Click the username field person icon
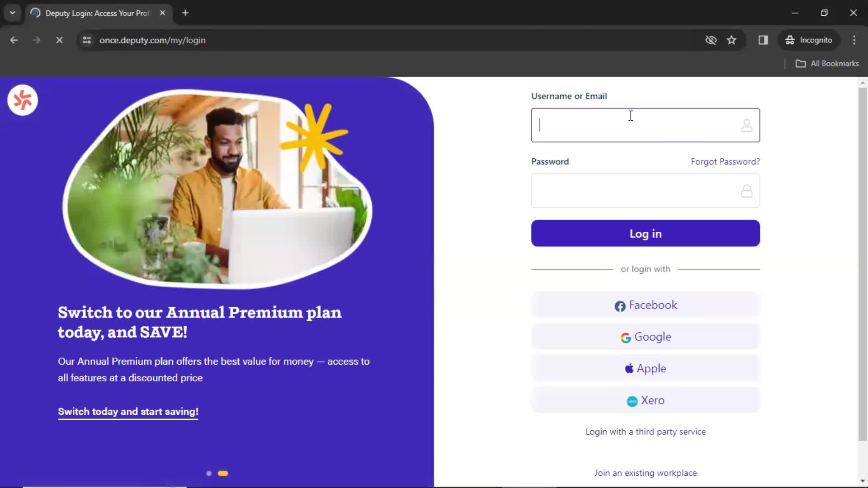 pos(746,125)
